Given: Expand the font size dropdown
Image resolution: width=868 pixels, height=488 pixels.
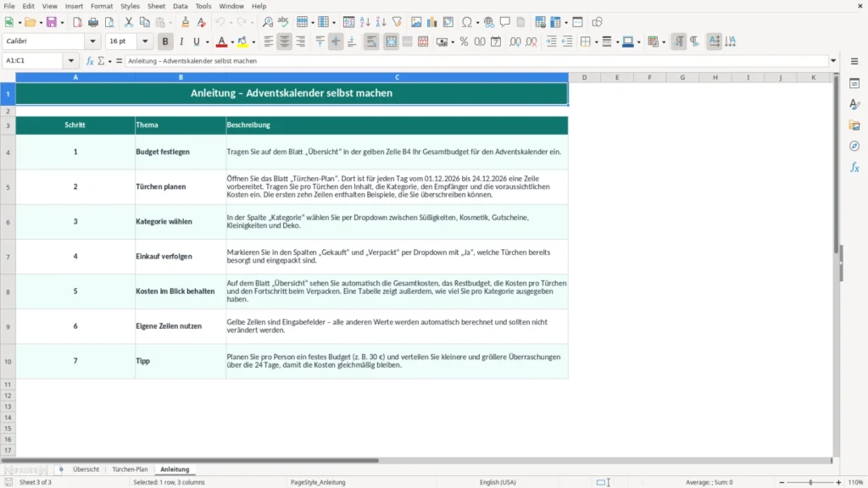Looking at the screenshot, I should [145, 41].
